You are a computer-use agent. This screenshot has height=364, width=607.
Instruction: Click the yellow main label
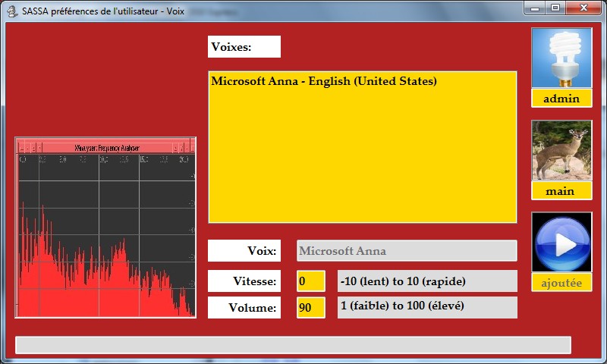(561, 191)
